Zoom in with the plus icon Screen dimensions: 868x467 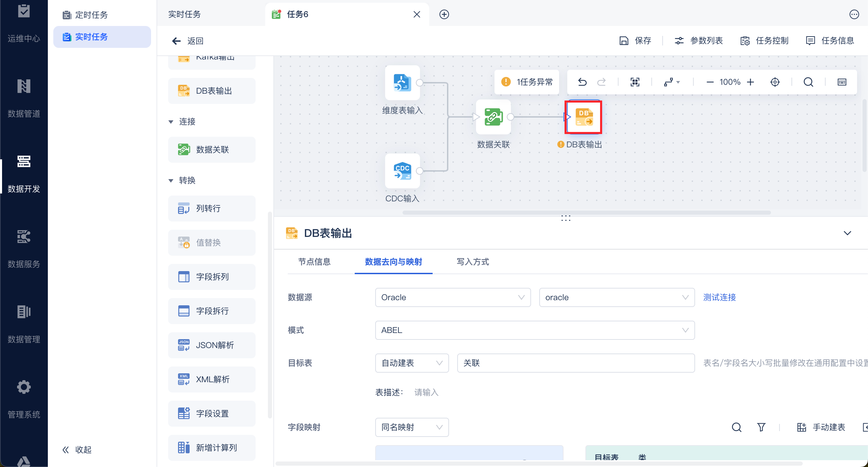[x=750, y=82]
